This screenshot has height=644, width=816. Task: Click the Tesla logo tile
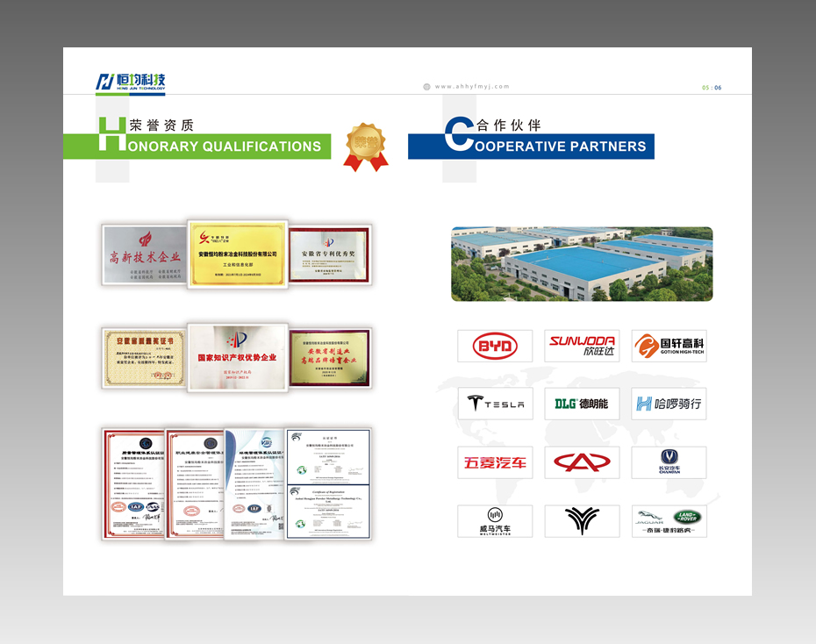[x=496, y=404]
